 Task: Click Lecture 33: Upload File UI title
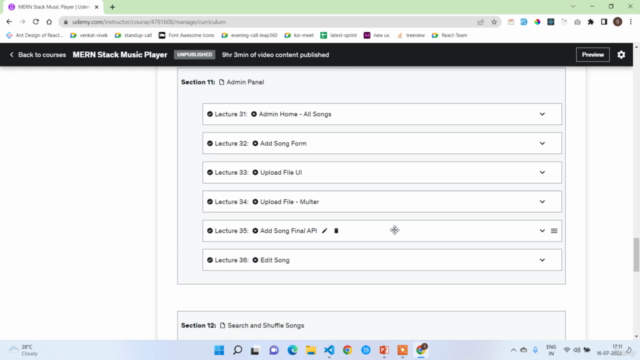tap(258, 172)
